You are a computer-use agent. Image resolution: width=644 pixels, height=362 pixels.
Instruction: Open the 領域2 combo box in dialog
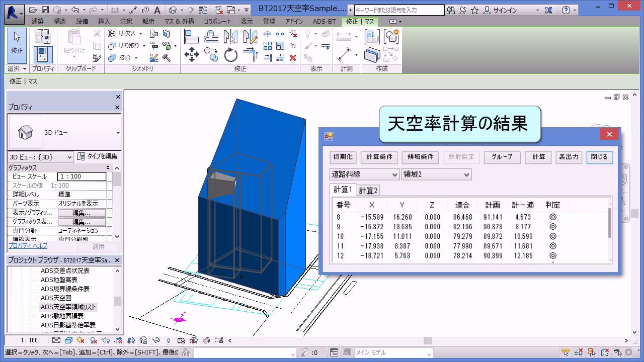pyautogui.click(x=436, y=174)
